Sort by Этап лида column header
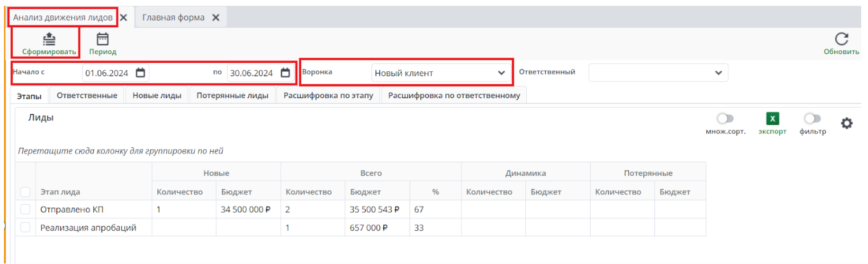 coord(60,192)
